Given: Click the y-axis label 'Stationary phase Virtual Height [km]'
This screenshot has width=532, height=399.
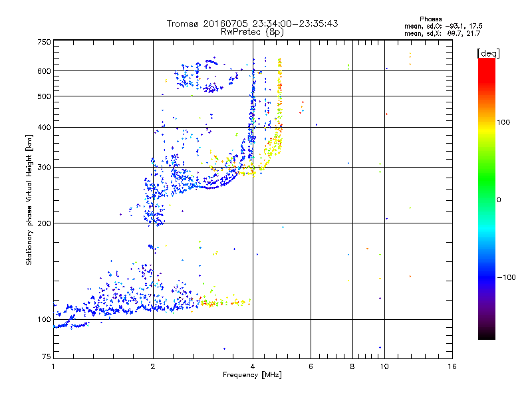Looking at the screenshot, I should point(29,199).
